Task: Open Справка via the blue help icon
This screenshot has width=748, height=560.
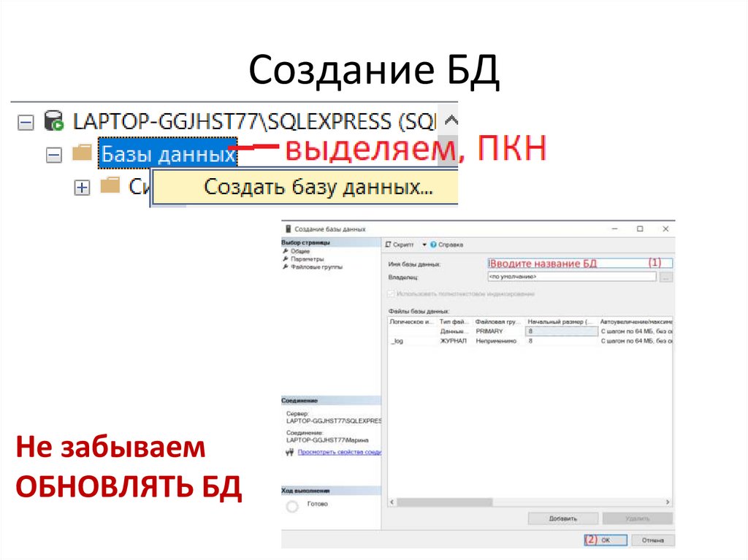Action: tap(433, 244)
